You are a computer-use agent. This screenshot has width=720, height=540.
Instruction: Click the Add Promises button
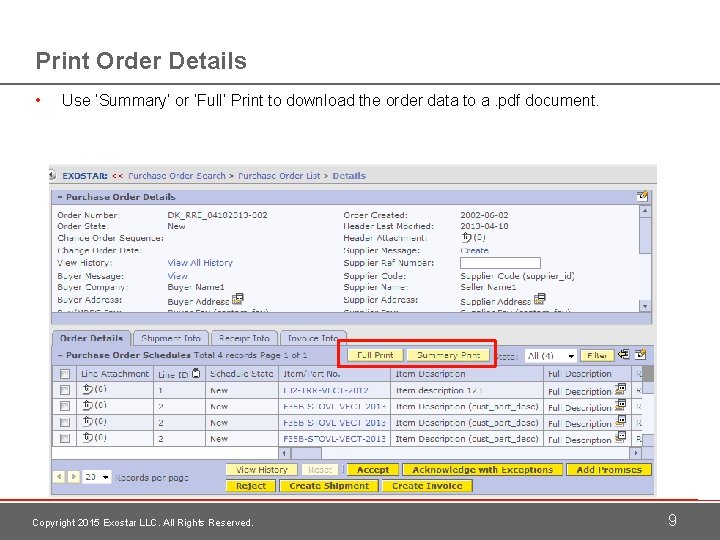(609, 470)
